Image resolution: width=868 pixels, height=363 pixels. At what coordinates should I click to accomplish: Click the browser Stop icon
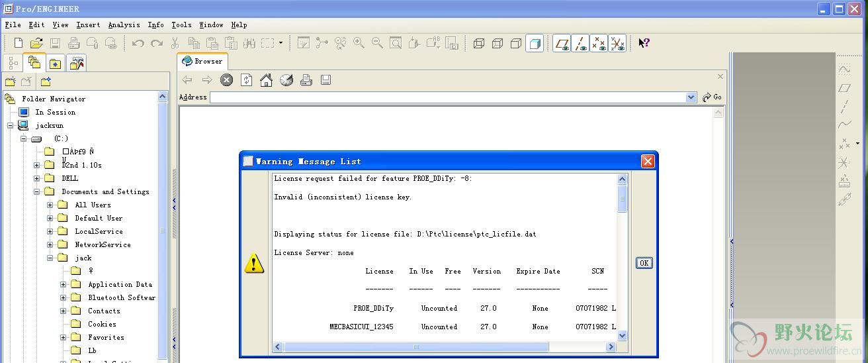(x=226, y=80)
